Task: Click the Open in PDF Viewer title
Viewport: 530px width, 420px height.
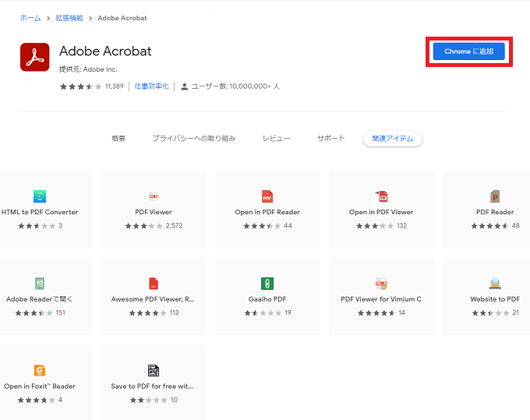Action: 381,212
